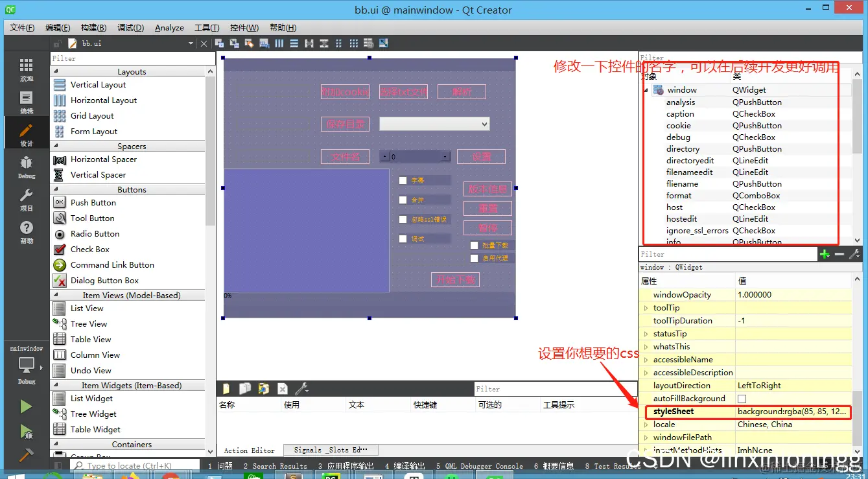
Task: Toggle the 字幕 checkbox in form
Action: (x=403, y=180)
